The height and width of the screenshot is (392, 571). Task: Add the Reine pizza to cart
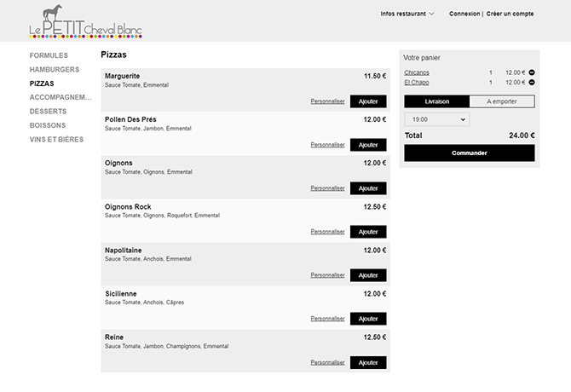tap(368, 362)
